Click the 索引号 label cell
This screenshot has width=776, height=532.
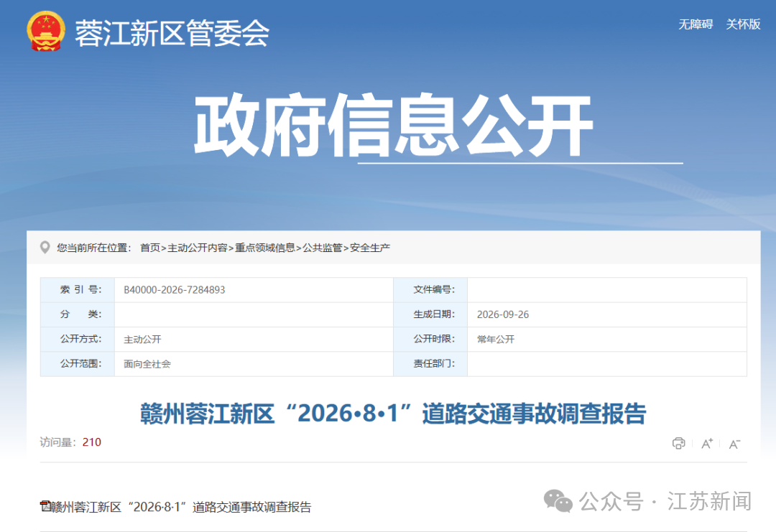click(78, 290)
